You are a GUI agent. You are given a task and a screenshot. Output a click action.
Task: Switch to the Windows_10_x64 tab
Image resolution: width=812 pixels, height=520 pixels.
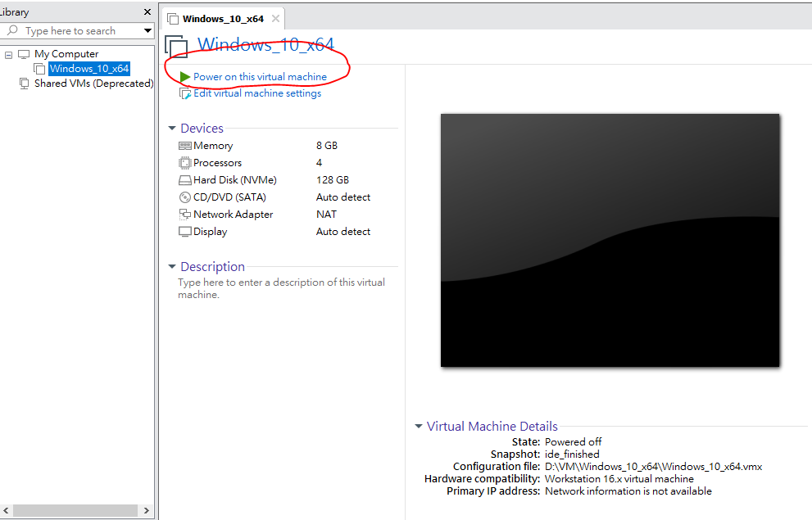click(x=223, y=19)
